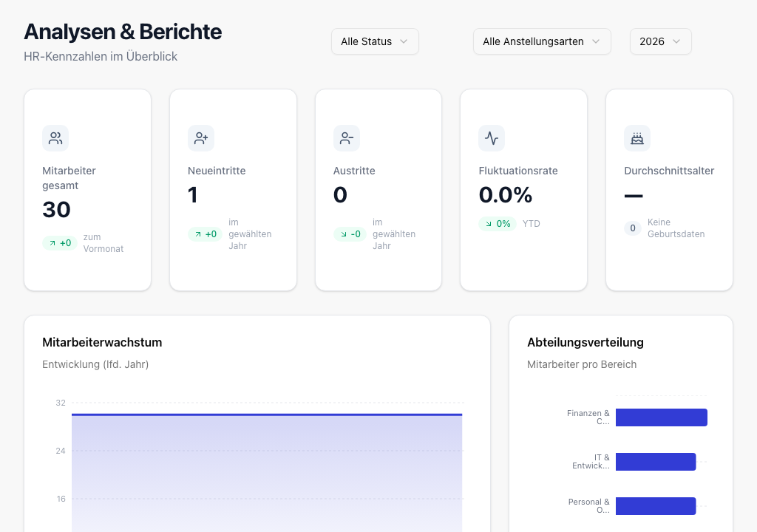The width and height of the screenshot is (757, 532).
Task: Click the Entwicklung (lfd. Jahr) label
Action: coord(95,364)
